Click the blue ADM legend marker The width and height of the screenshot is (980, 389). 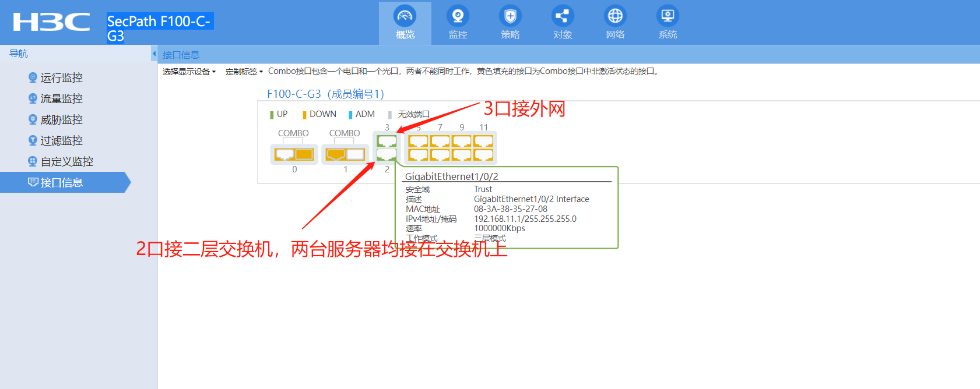(350, 115)
